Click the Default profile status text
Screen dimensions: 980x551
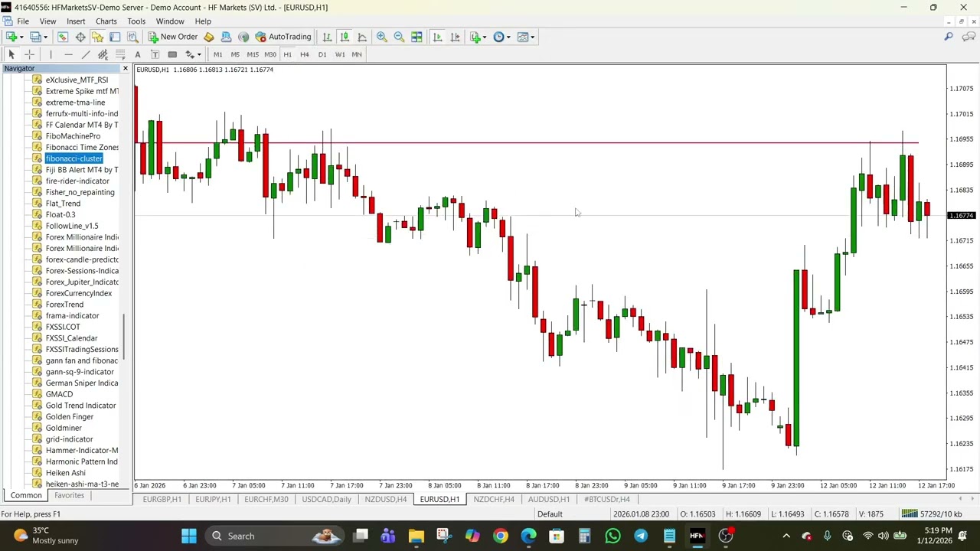click(550, 514)
